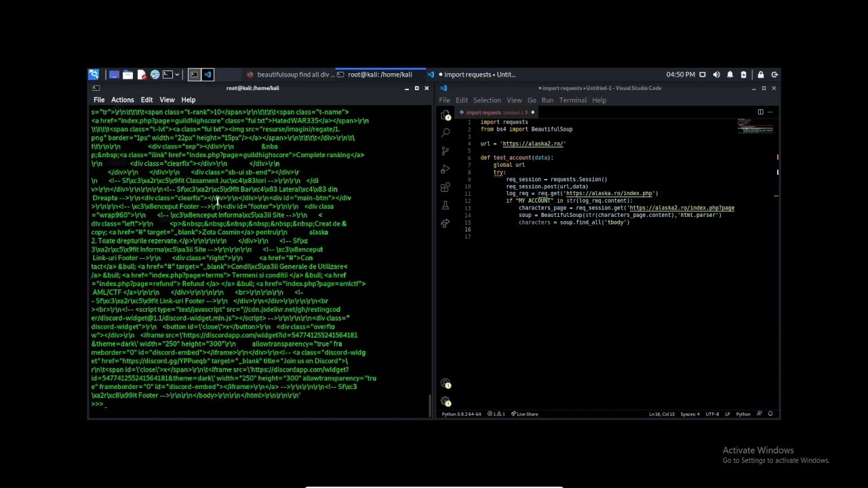Open VS Code Run menu
Viewport: 868px width, 488px height.
pos(547,100)
